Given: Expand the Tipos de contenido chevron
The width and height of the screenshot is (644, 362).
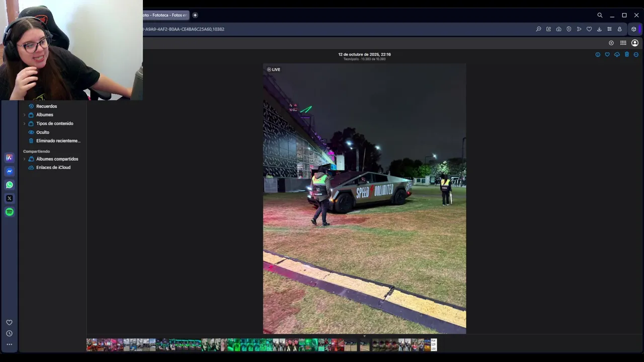Looking at the screenshot, I should pyautogui.click(x=24, y=123).
